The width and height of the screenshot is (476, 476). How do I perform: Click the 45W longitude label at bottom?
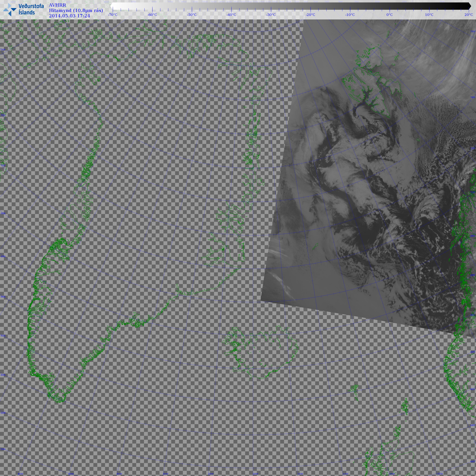pyautogui.click(x=20, y=474)
